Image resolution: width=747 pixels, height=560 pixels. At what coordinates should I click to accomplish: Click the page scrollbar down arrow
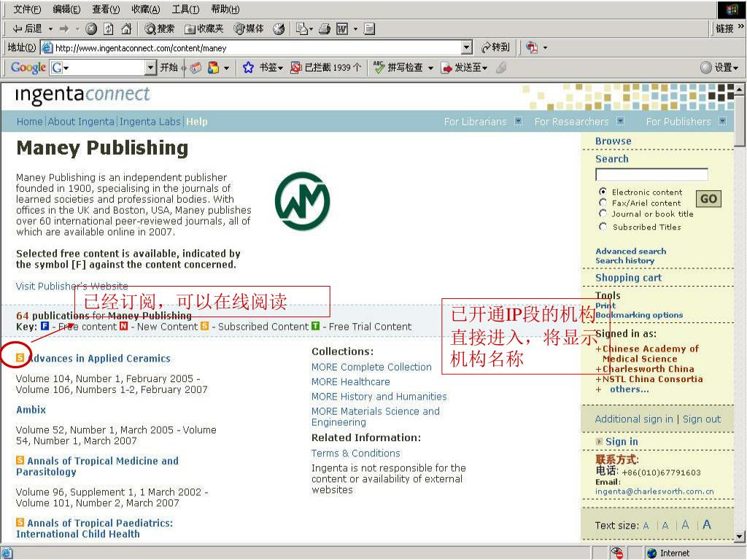(x=739, y=537)
